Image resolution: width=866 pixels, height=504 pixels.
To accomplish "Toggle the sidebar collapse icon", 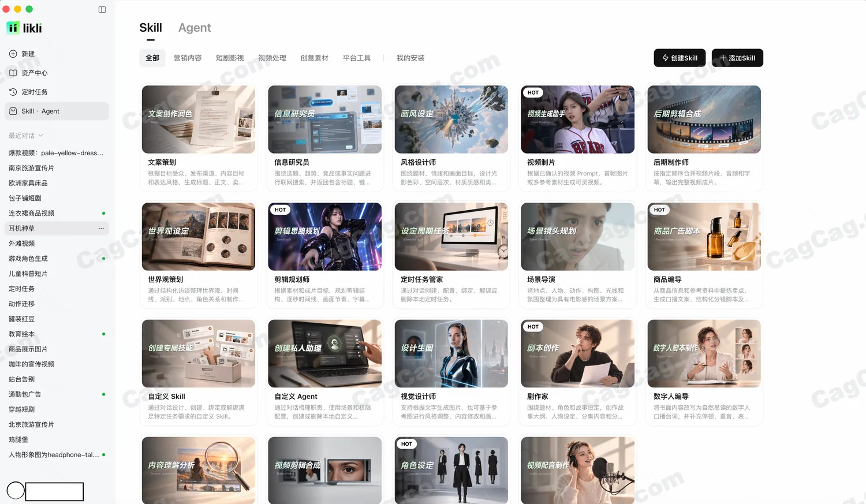I will [102, 9].
